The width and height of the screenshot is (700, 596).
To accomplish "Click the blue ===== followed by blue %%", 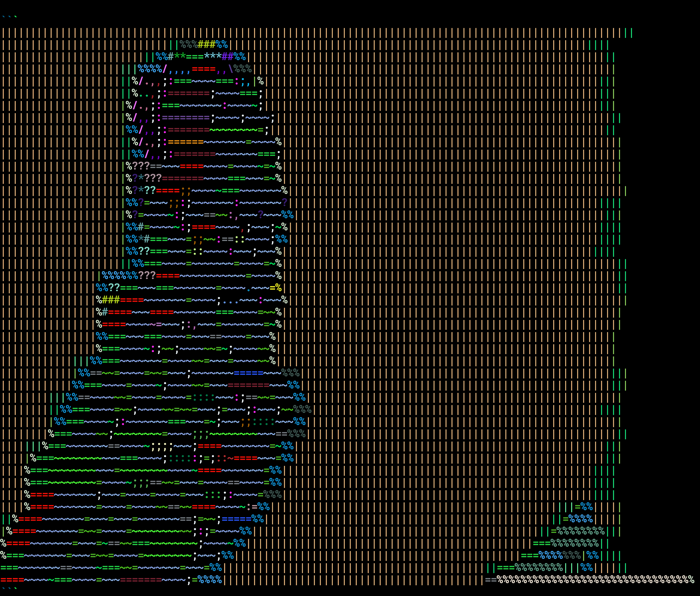I will click(236, 519).
